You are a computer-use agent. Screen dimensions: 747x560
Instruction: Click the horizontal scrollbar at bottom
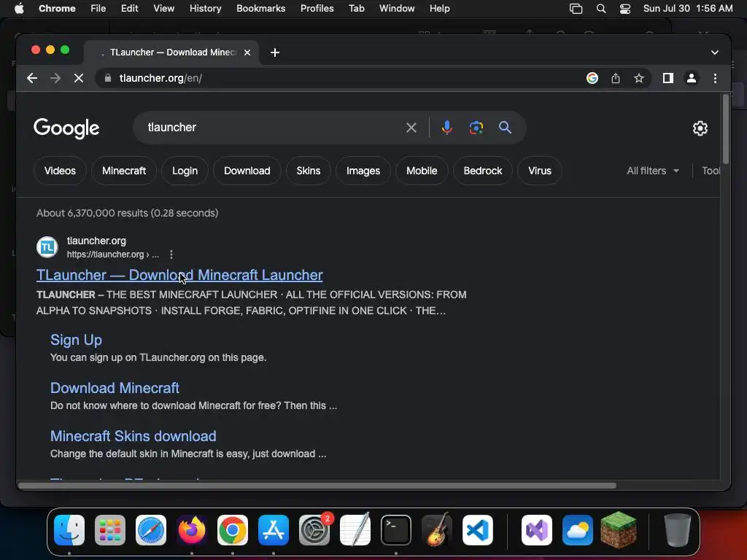coord(317,486)
